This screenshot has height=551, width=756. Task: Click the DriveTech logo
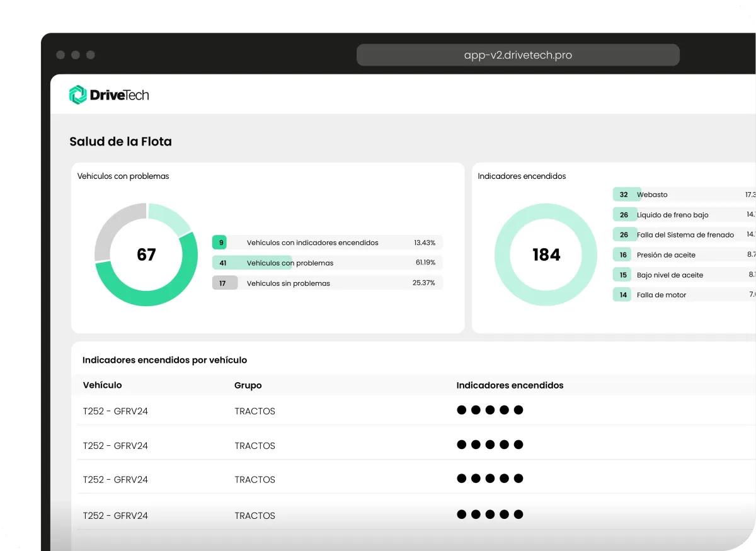pyautogui.click(x=109, y=95)
